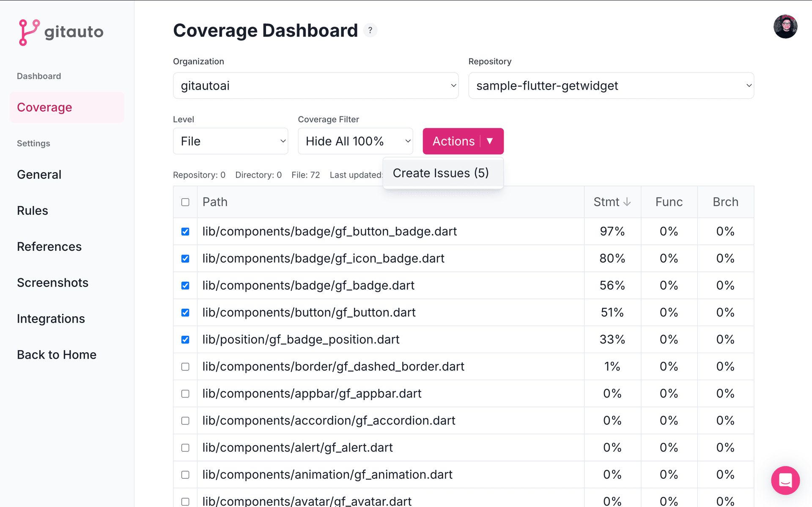Open the References settings page

click(49, 247)
